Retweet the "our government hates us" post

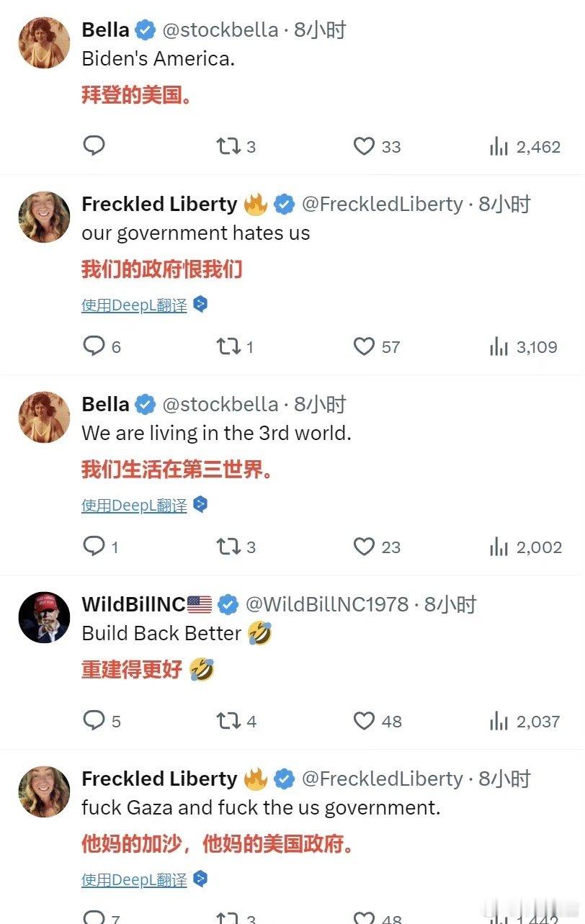point(235,347)
